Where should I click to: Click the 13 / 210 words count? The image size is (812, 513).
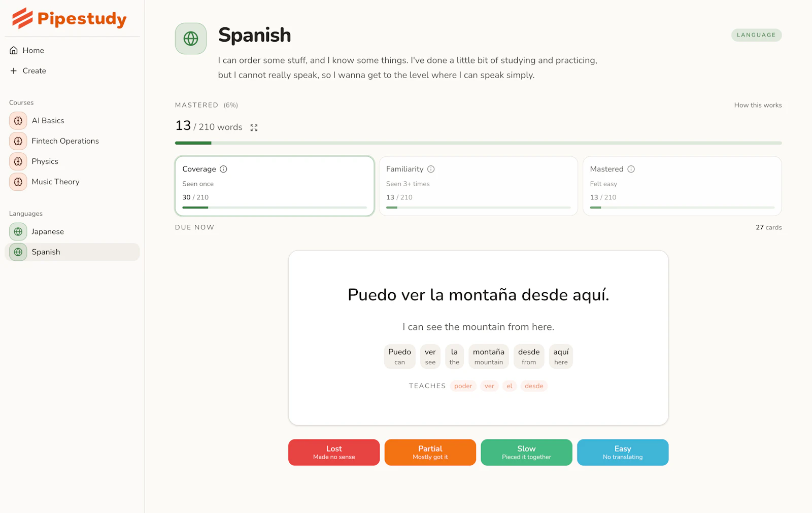coord(209,126)
